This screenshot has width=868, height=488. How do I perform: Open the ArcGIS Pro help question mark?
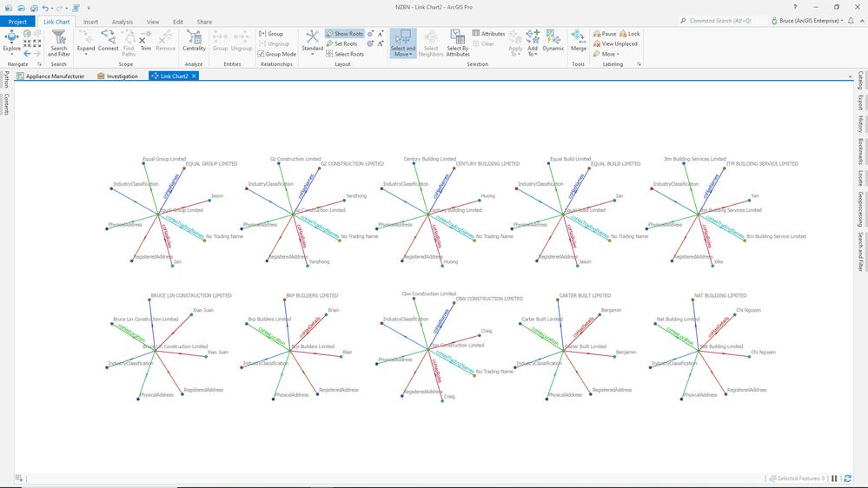(795, 7)
